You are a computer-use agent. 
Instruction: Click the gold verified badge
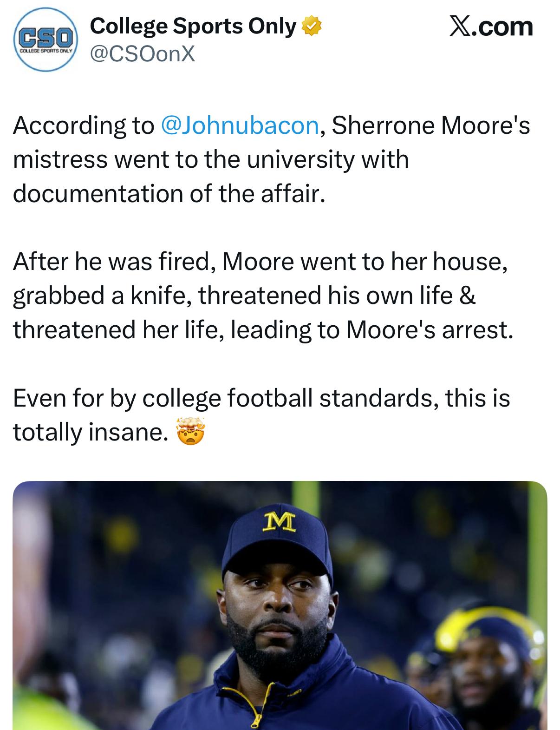coord(312,27)
